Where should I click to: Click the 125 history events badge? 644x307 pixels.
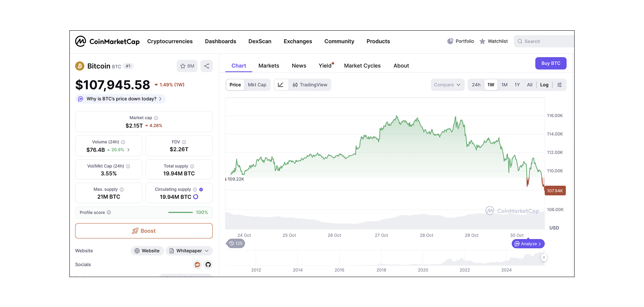point(236,243)
